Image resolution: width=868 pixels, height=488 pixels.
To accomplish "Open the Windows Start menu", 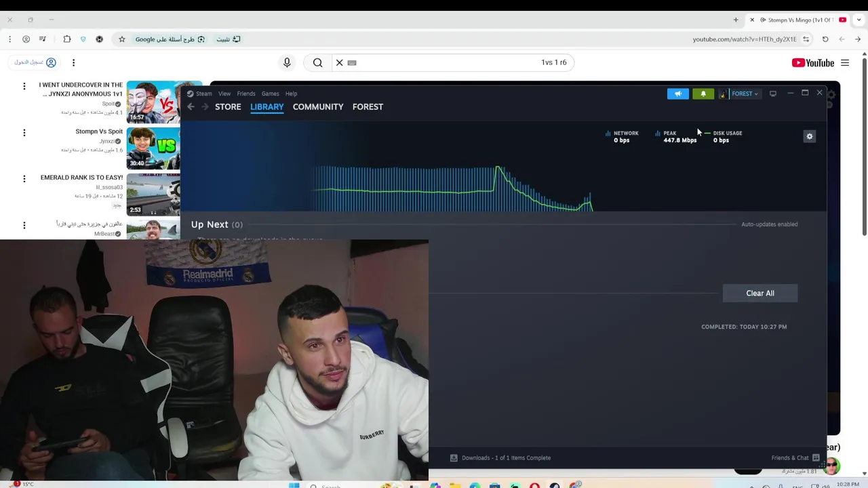I will coord(294,485).
